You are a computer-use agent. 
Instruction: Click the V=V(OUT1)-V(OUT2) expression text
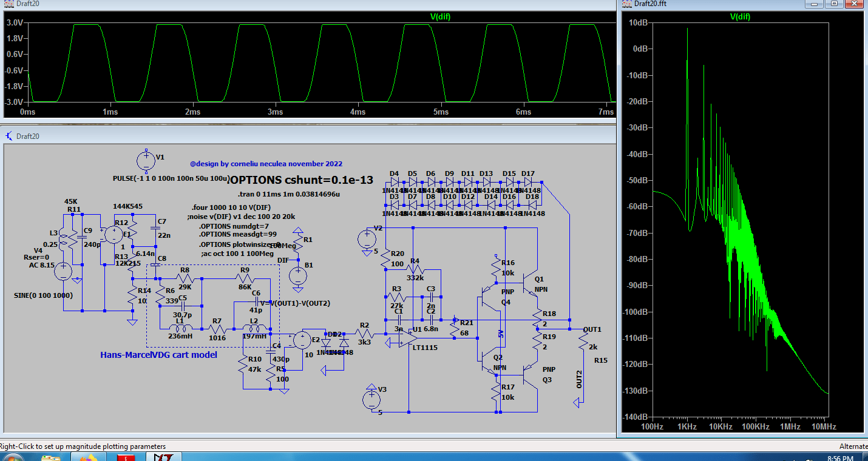295,303
